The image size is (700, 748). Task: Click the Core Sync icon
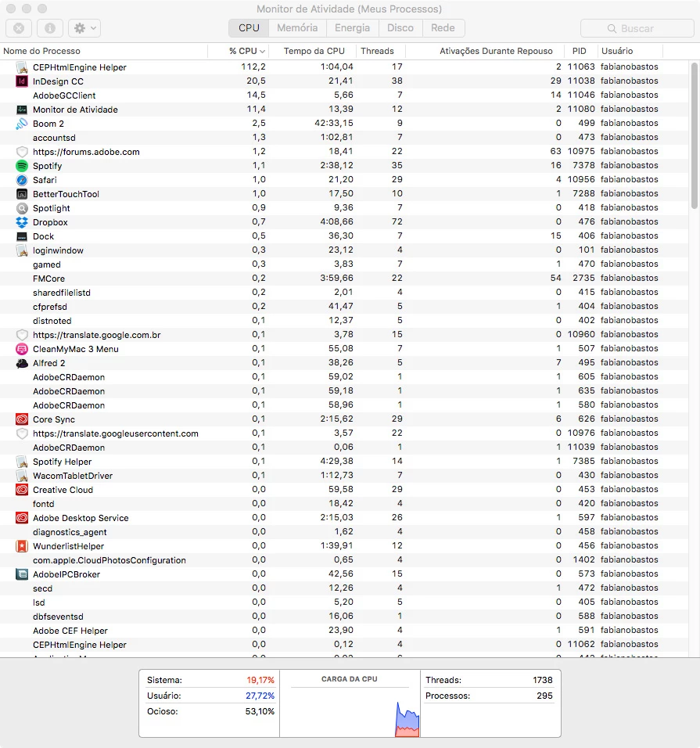coord(21,419)
